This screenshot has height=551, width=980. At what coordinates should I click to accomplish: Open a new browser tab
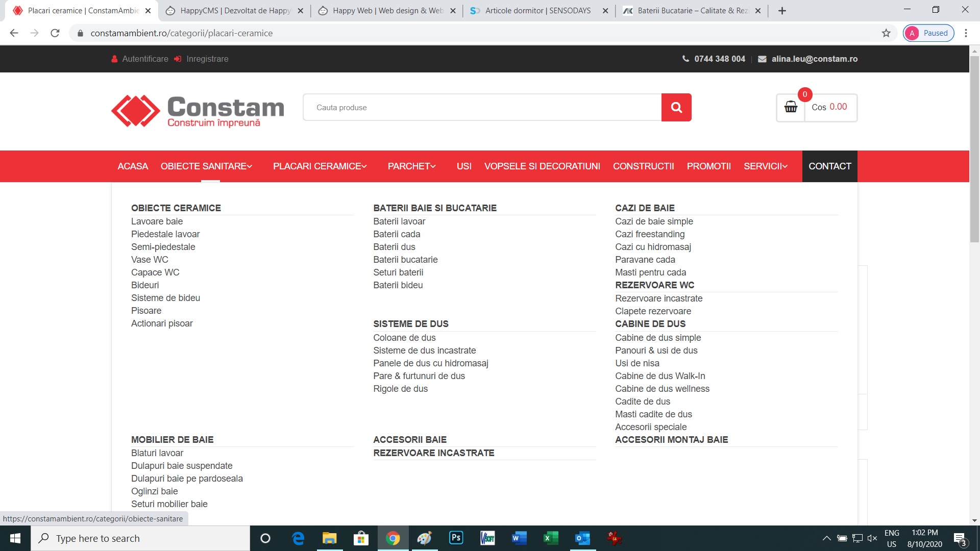782,11
